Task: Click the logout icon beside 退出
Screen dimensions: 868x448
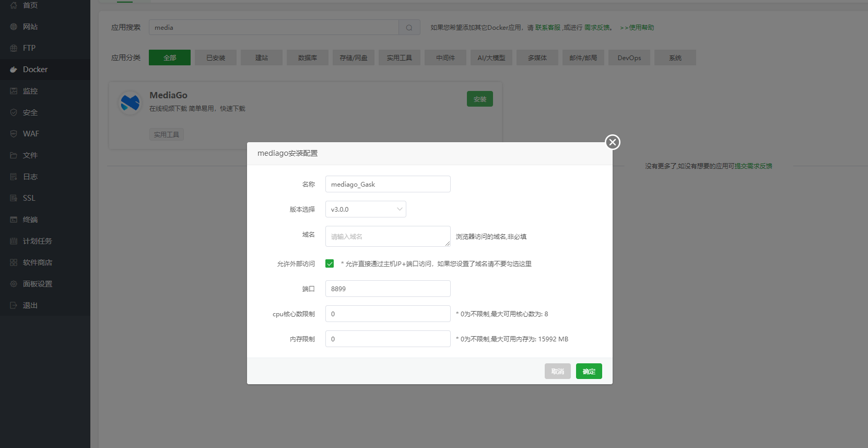Action: click(14, 305)
